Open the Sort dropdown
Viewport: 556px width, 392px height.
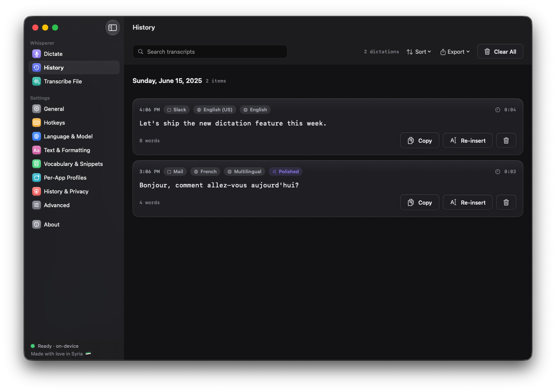point(419,52)
